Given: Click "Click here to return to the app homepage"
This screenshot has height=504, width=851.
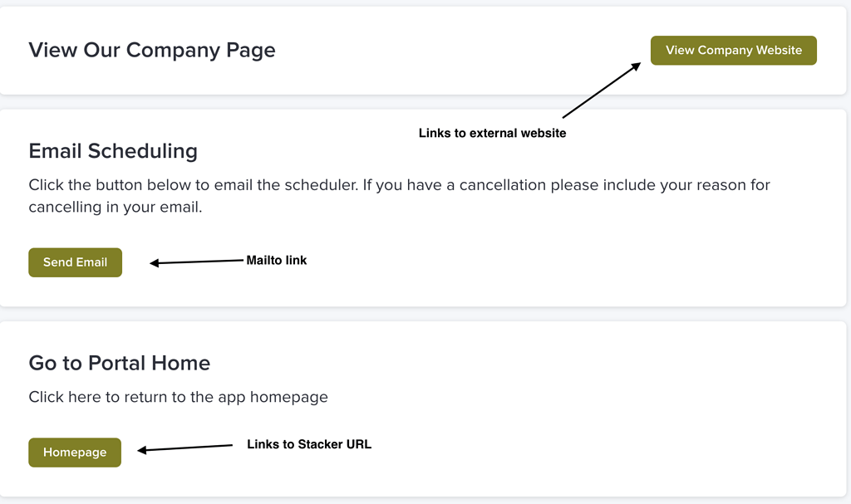Looking at the screenshot, I should pos(178,397).
